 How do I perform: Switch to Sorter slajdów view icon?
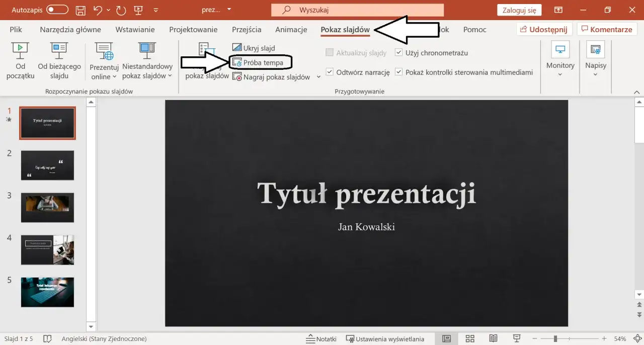(x=470, y=338)
